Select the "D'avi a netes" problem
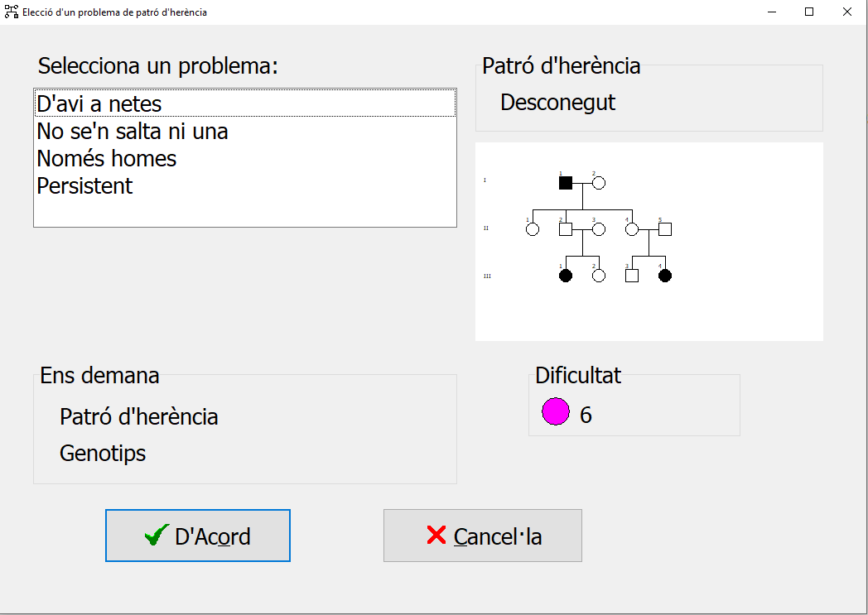This screenshot has width=868, height=615. click(x=99, y=104)
